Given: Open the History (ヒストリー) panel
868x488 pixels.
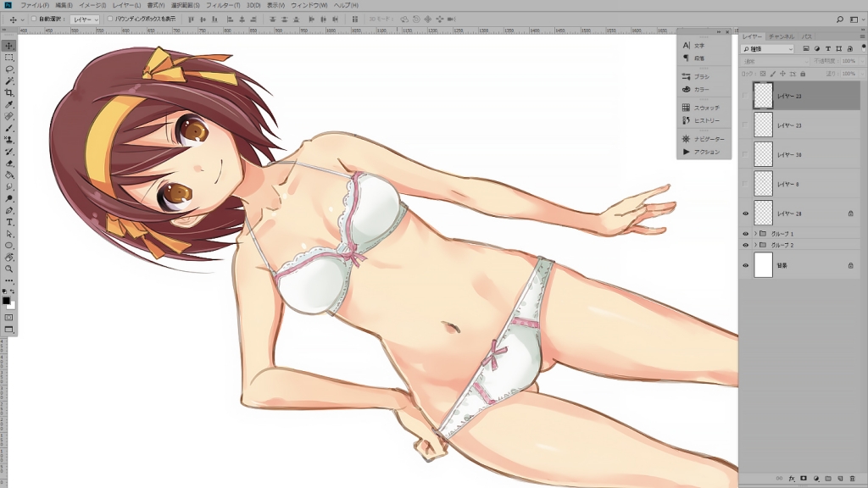Looking at the screenshot, I should (x=706, y=120).
